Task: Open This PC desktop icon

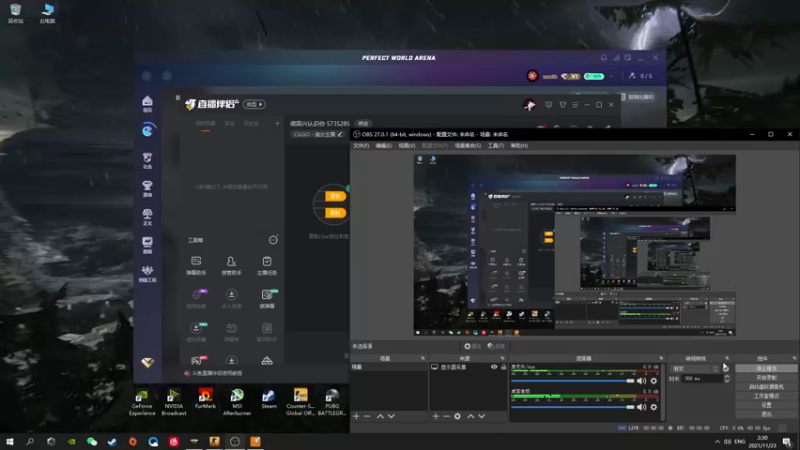Action: coord(47,13)
